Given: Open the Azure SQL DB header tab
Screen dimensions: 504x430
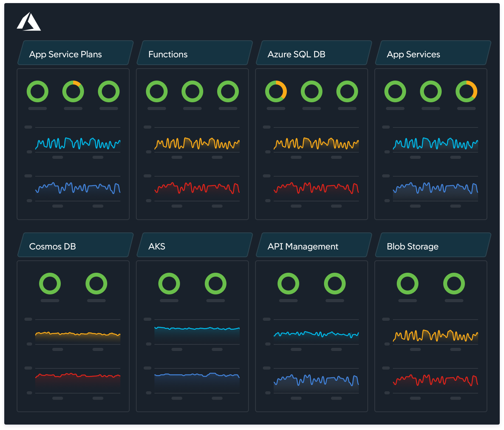Looking at the screenshot, I should click(x=314, y=53).
